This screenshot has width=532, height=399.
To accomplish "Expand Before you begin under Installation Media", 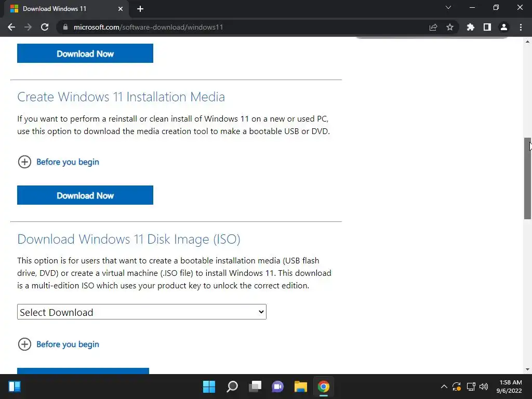I will pyautogui.click(x=68, y=162).
